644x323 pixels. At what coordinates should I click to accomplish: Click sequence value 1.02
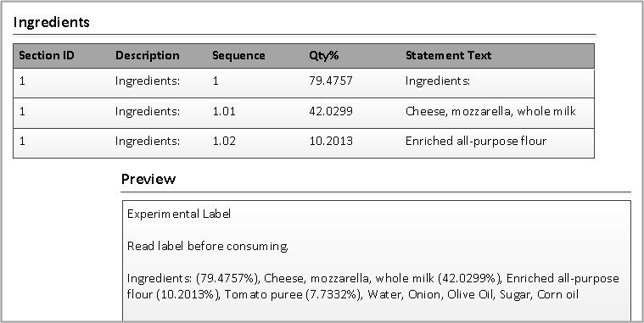[x=224, y=142]
